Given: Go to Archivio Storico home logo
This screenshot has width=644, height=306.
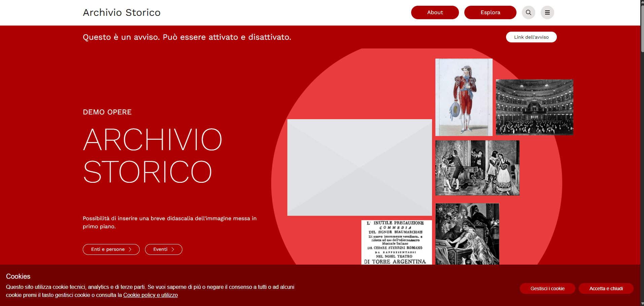Looking at the screenshot, I should click(121, 12).
